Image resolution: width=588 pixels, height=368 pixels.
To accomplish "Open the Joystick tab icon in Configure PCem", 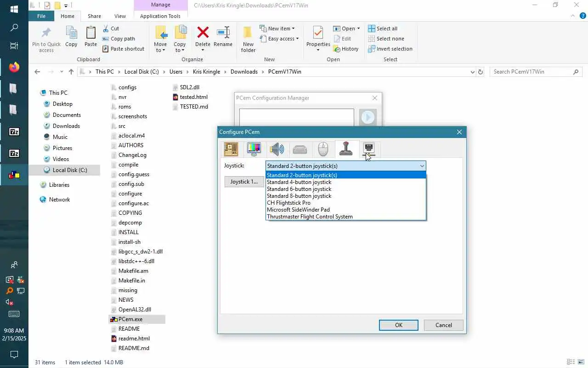I will point(346,149).
